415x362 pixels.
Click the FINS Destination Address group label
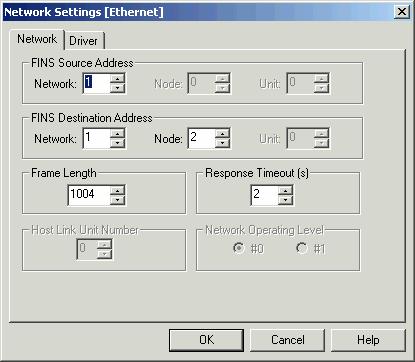tap(92, 118)
